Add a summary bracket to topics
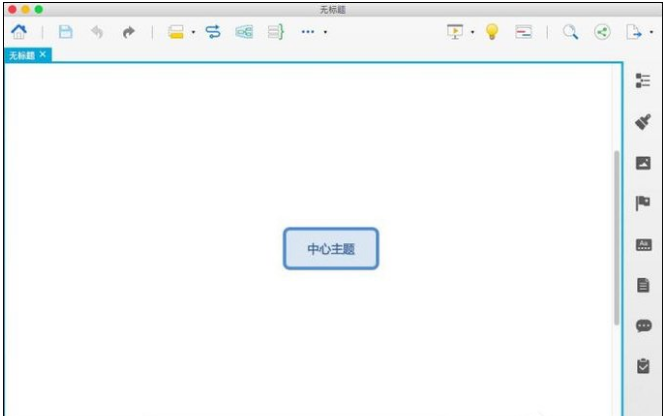The height and width of the screenshot is (416, 665). (276, 32)
